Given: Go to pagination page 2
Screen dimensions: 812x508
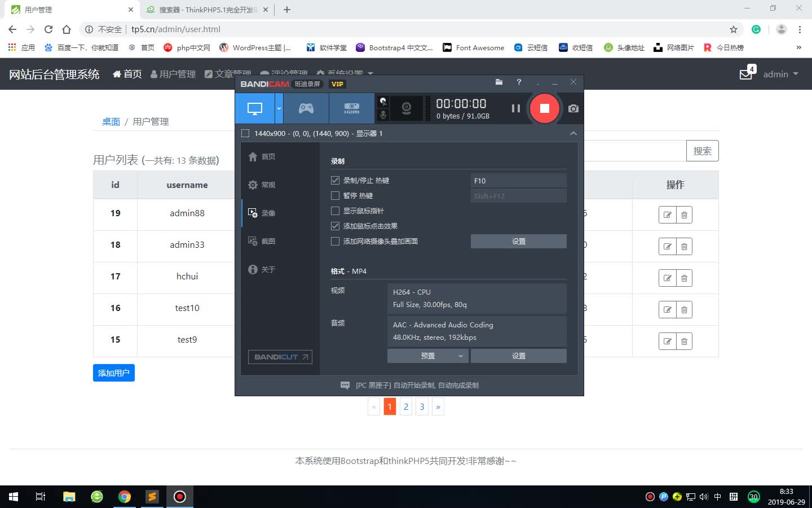Looking at the screenshot, I should coord(406,406).
